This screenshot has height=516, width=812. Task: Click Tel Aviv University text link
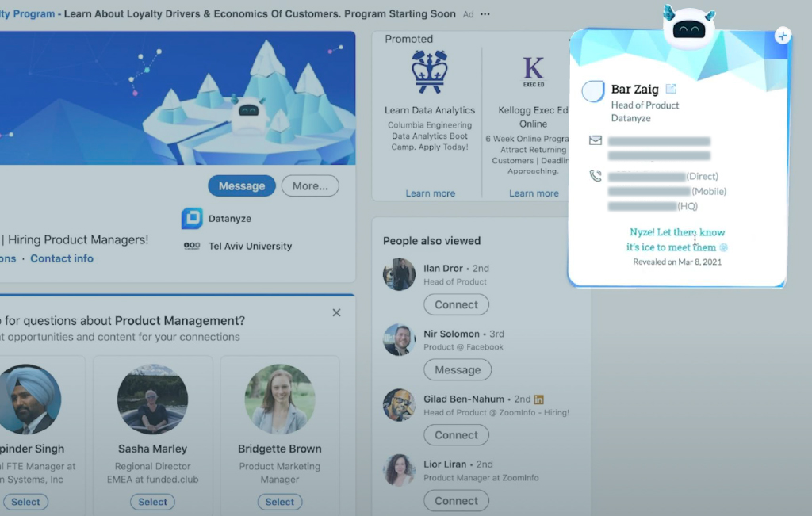250,246
